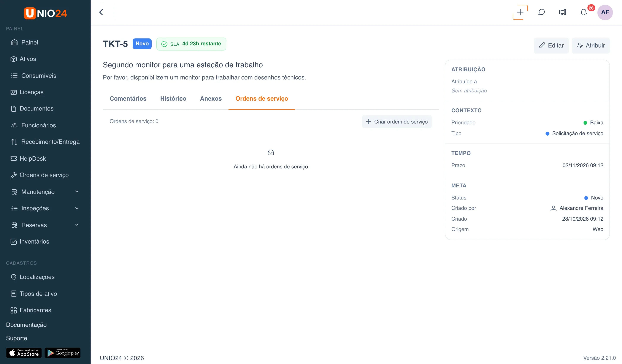Open the chat messages icon
Image resolution: width=622 pixels, height=364 pixels.
pyautogui.click(x=541, y=12)
